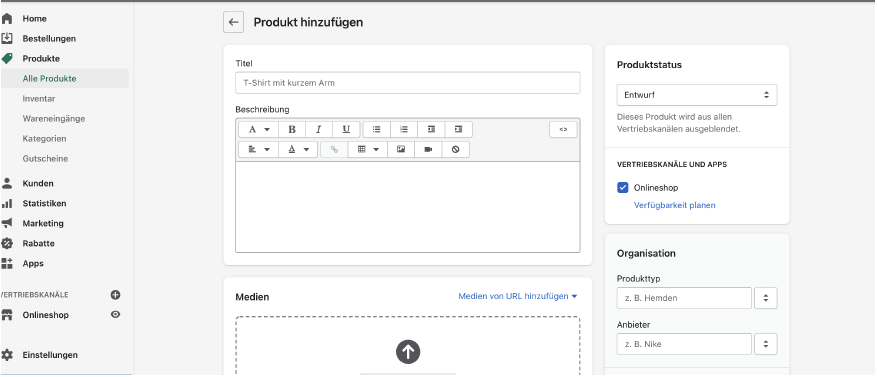Insert a bulleted list in description
Image resolution: width=877 pixels, height=377 pixels.
(376, 129)
